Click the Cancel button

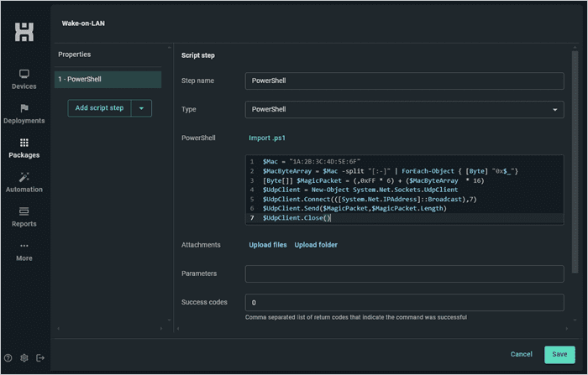click(x=522, y=354)
